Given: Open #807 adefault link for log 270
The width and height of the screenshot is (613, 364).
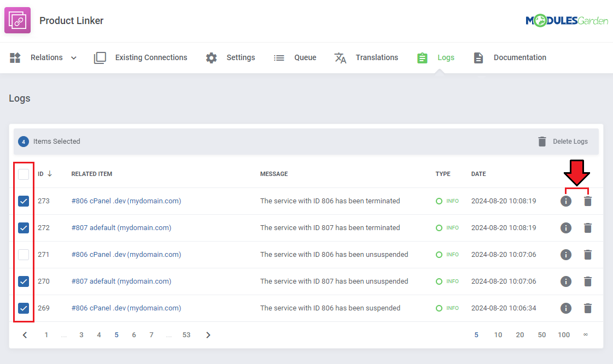Looking at the screenshot, I should 121,281.
